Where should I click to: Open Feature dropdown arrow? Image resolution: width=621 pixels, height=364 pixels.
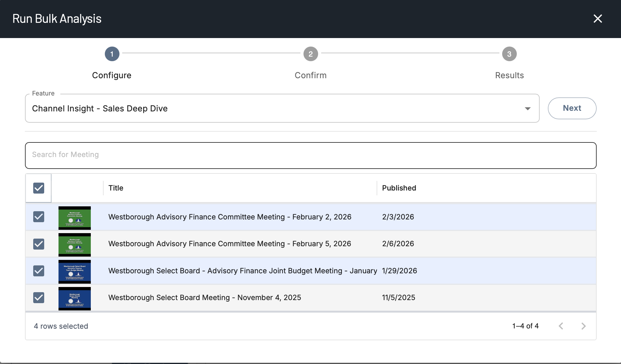(527, 109)
